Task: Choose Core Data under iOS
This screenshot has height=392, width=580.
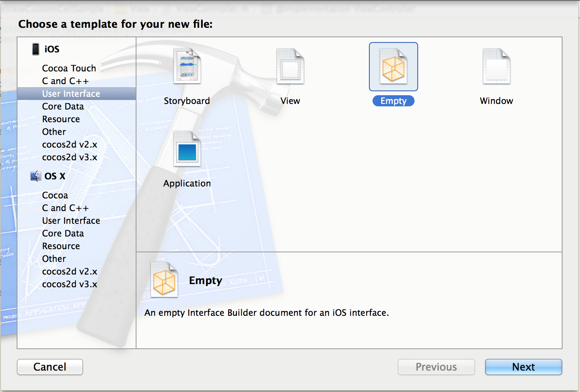Action: tap(63, 106)
